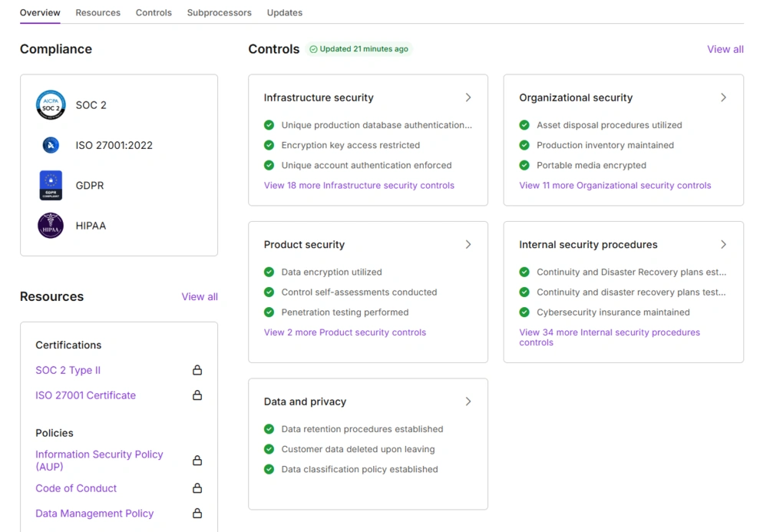Open the Updates tab
The height and width of the screenshot is (532, 783).
click(284, 12)
